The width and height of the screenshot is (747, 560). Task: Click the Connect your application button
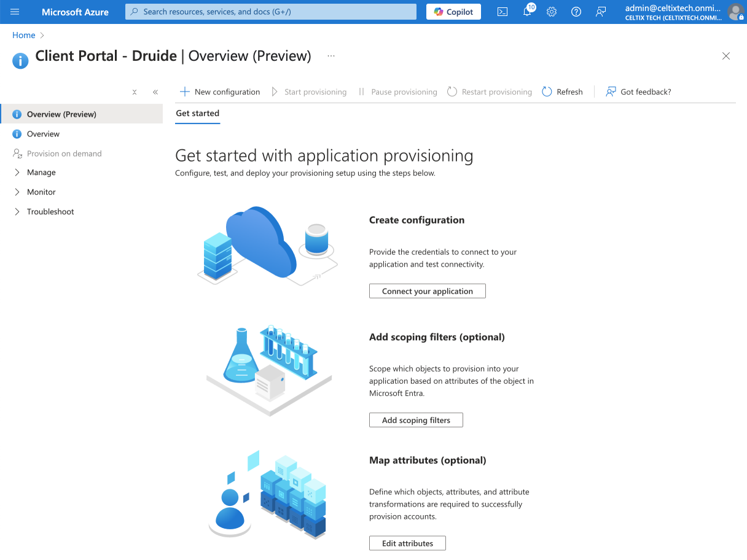(427, 291)
